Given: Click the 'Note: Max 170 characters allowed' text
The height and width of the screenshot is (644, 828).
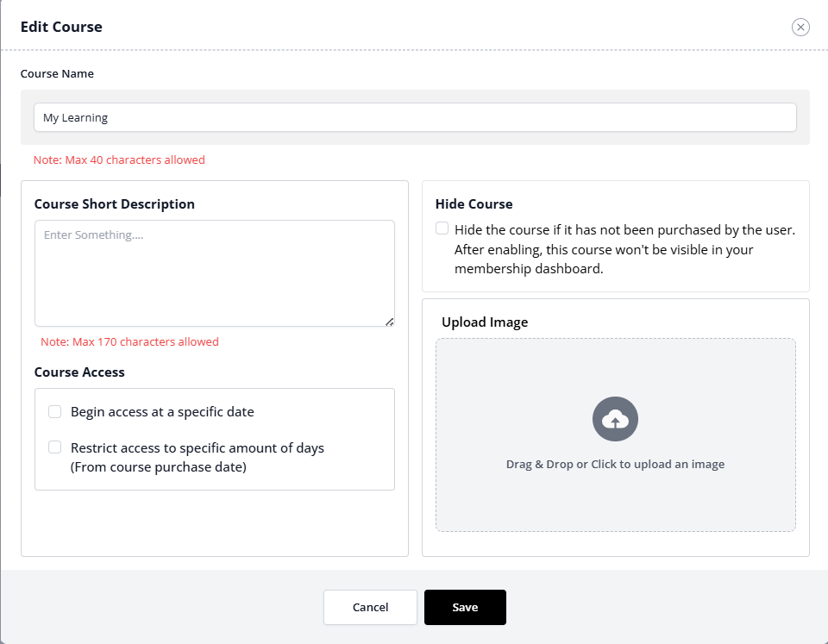Looking at the screenshot, I should pos(130,342).
